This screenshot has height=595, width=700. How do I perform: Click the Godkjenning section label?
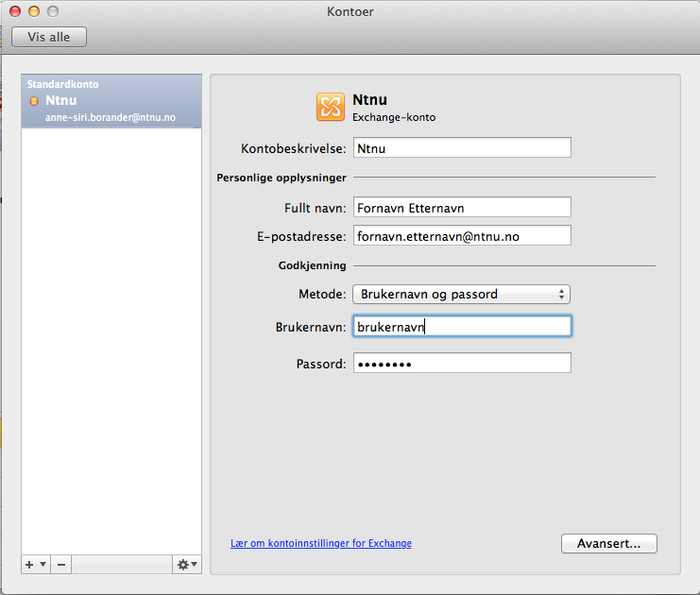312,265
